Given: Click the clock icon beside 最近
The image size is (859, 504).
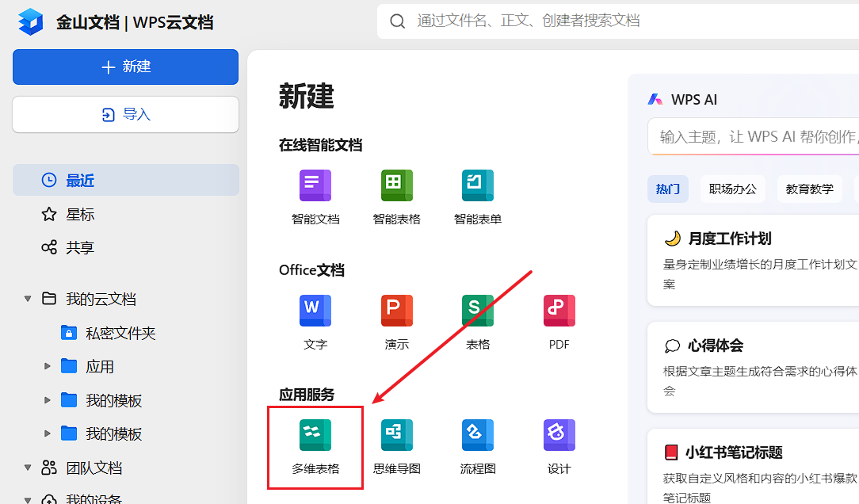Looking at the screenshot, I should tap(49, 180).
